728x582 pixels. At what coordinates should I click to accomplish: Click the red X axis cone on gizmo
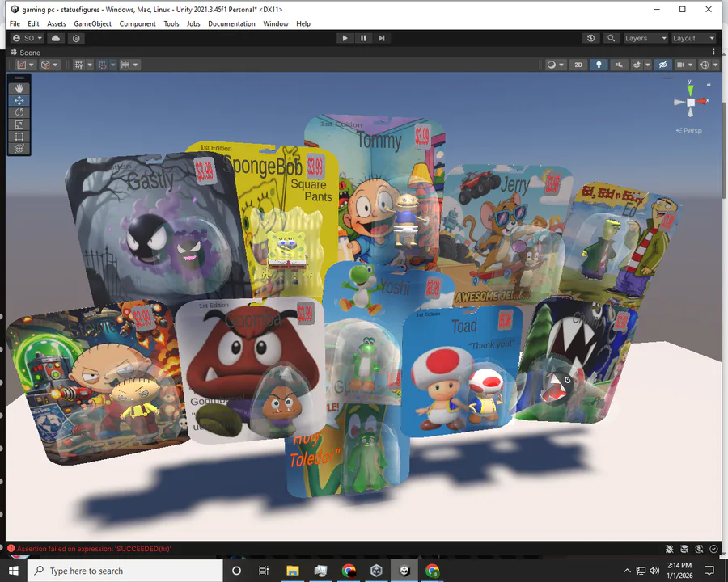pyautogui.click(x=702, y=101)
